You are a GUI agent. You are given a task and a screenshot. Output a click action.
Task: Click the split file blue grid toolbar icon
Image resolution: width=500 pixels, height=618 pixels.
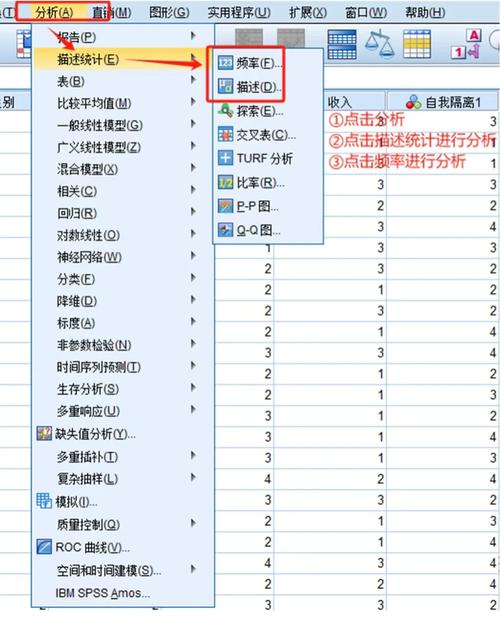point(342,44)
